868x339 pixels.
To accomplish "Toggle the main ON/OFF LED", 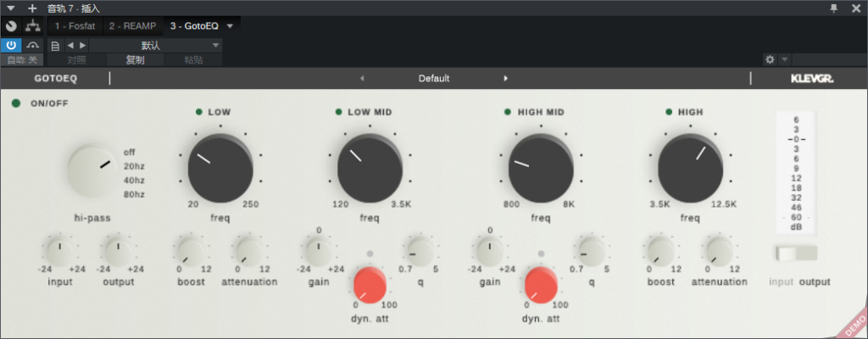I will (x=16, y=103).
